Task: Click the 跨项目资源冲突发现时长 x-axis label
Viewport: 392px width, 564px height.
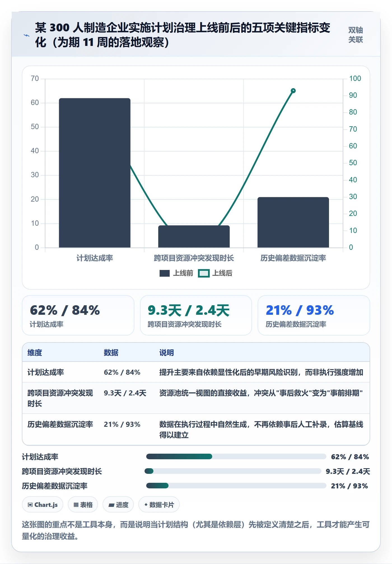Action: click(x=194, y=258)
